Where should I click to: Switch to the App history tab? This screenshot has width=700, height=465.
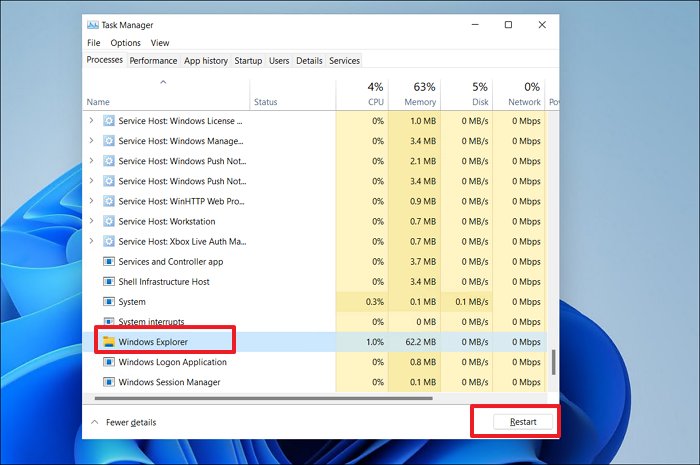coord(206,61)
